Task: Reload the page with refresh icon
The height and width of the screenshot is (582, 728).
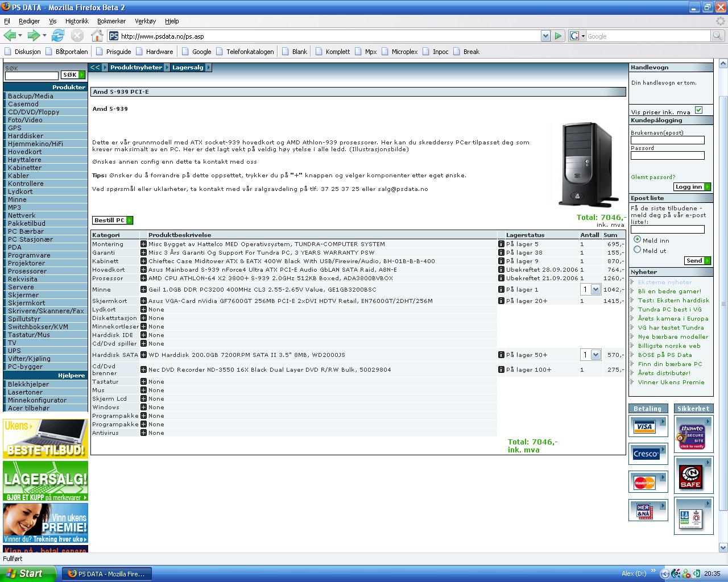Action: point(58,36)
